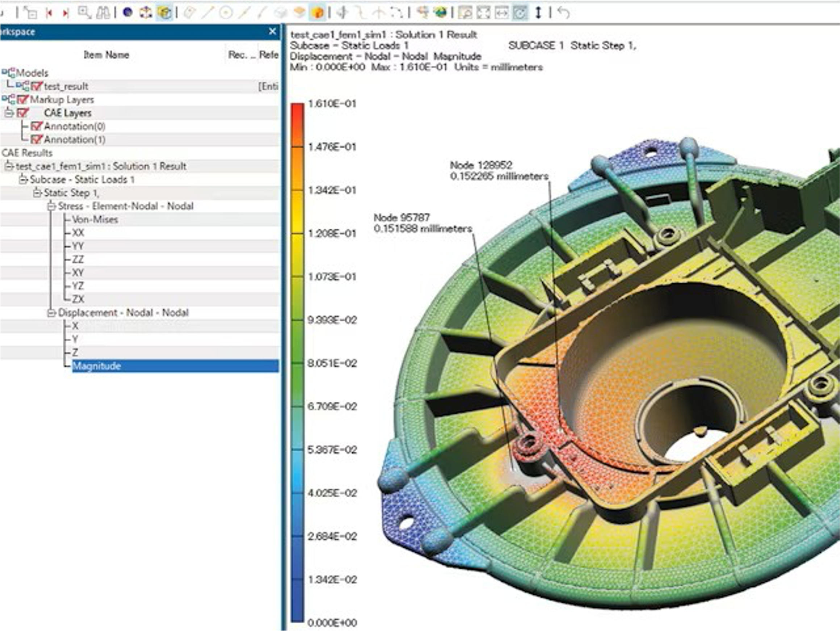Toggle the highlighted rotate view icon
840x631 pixels.
(520, 13)
